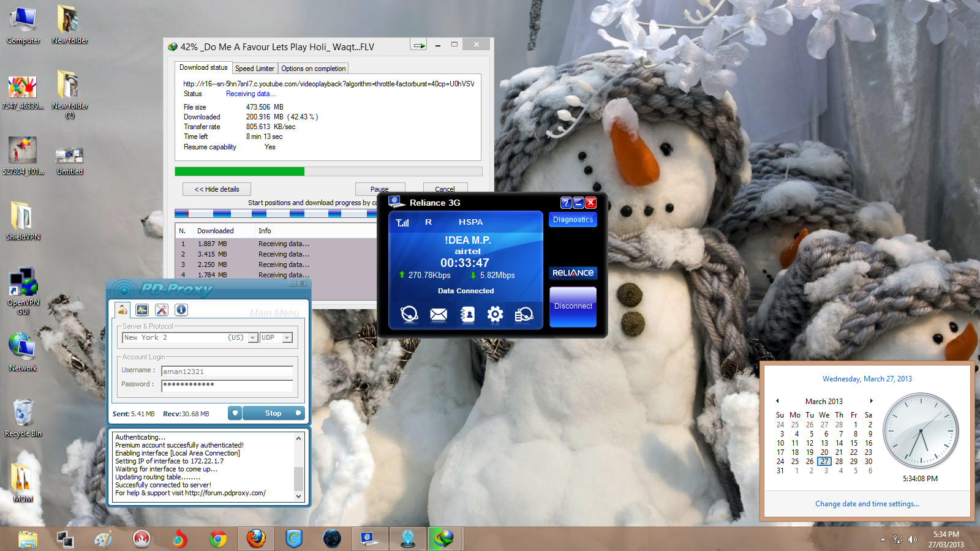Pause the download
Screen dimensions: 980x551
[x=380, y=189]
